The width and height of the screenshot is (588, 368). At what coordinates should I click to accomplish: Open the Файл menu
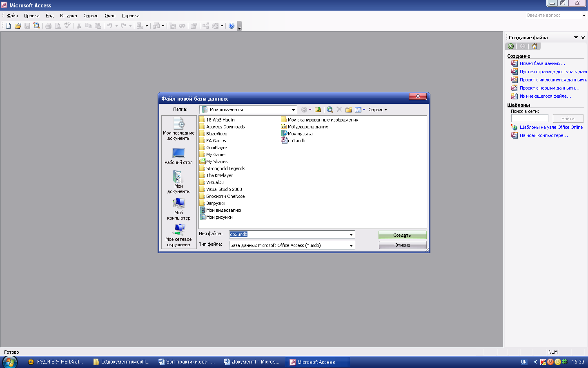(12, 16)
